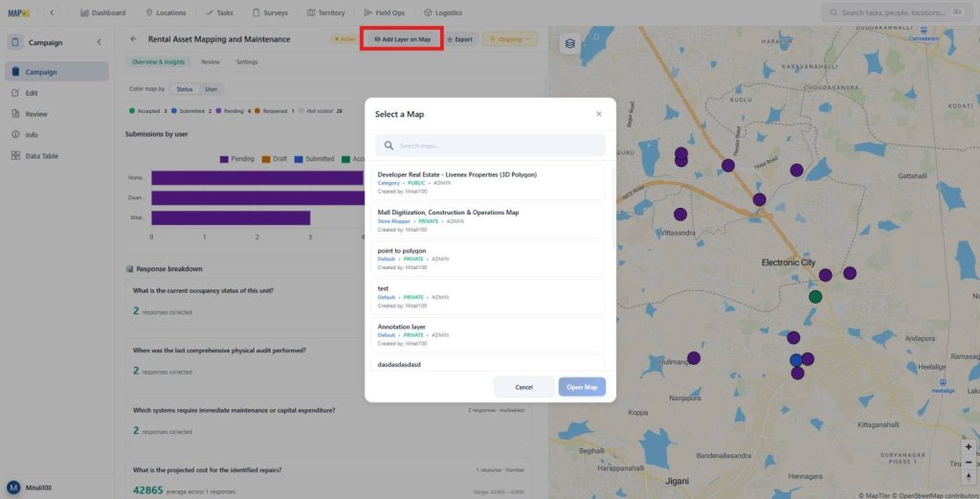Collapse the Campaign sidebar with chevron

coord(99,42)
